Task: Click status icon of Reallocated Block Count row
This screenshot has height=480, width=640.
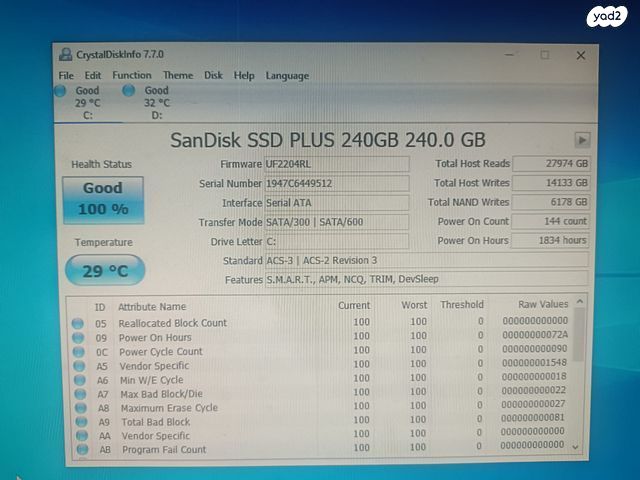Action: pyautogui.click(x=78, y=324)
